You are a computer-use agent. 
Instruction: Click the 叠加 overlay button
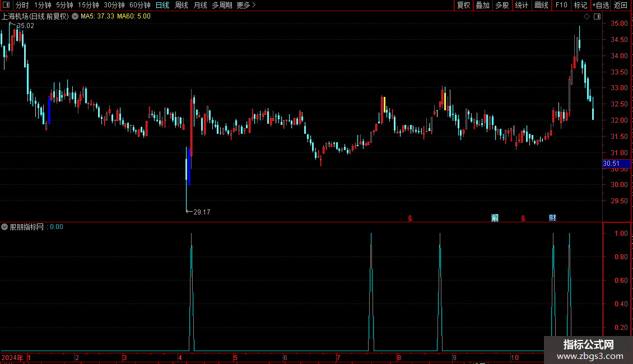483,5
